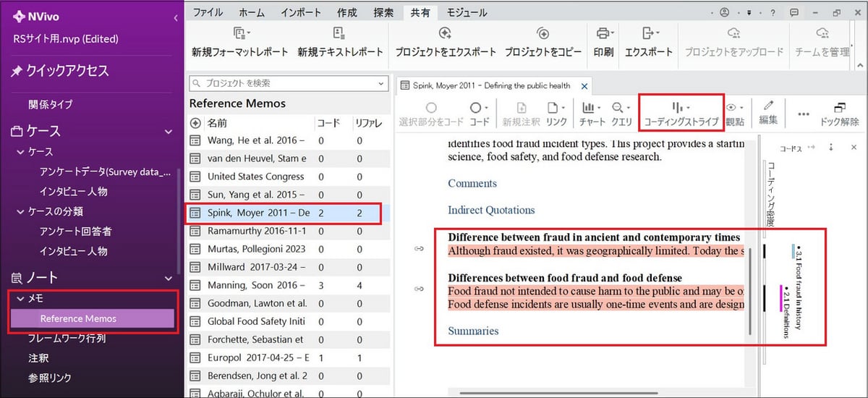Click プロジェクトをエクスポート icon
Image resolution: width=868 pixels, height=398 pixels.
[x=445, y=34]
